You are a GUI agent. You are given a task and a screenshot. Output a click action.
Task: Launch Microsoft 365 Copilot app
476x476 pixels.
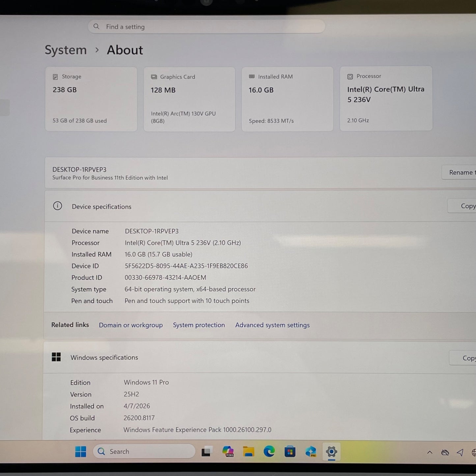click(228, 452)
